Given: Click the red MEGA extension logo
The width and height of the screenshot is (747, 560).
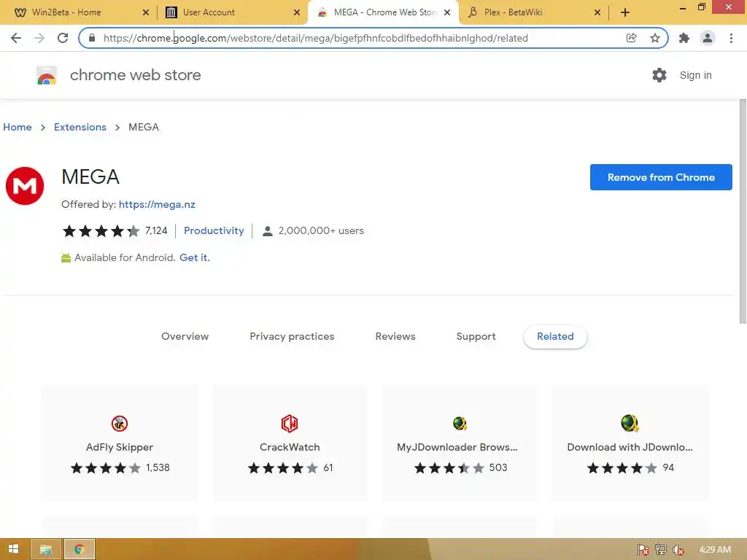Looking at the screenshot, I should pyautogui.click(x=25, y=186).
